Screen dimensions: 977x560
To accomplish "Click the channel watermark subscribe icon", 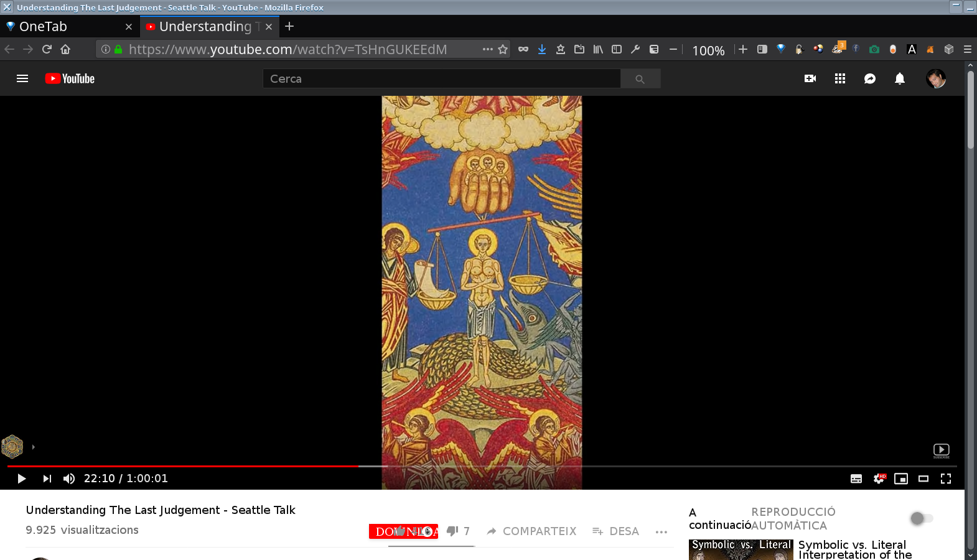I will tap(942, 450).
